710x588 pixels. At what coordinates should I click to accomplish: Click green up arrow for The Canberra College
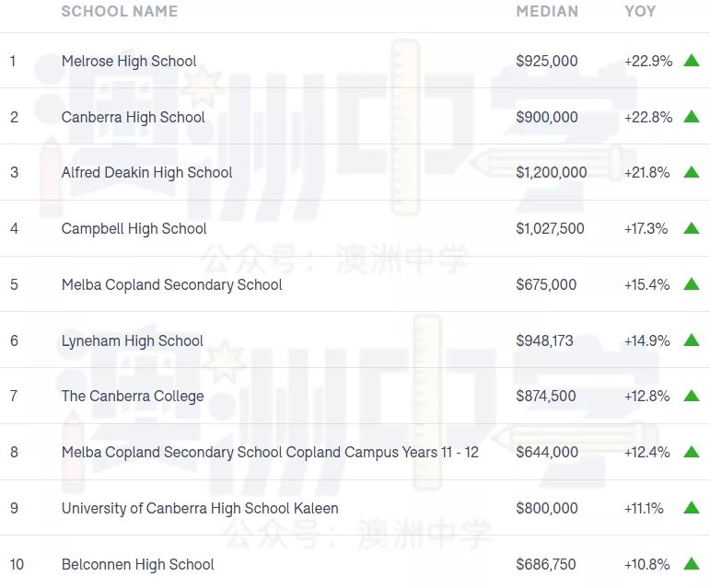[x=692, y=396]
